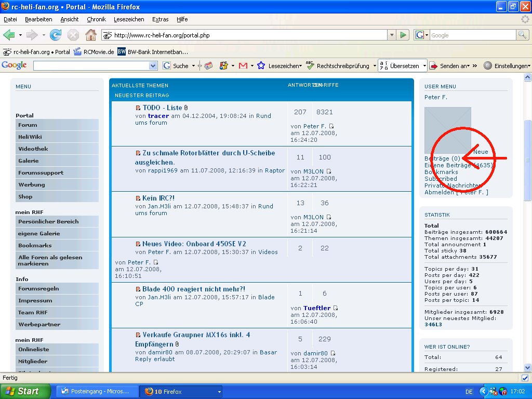Click the green Go arrow beside the URL
This screenshot has width=532, height=399.
[403, 35]
